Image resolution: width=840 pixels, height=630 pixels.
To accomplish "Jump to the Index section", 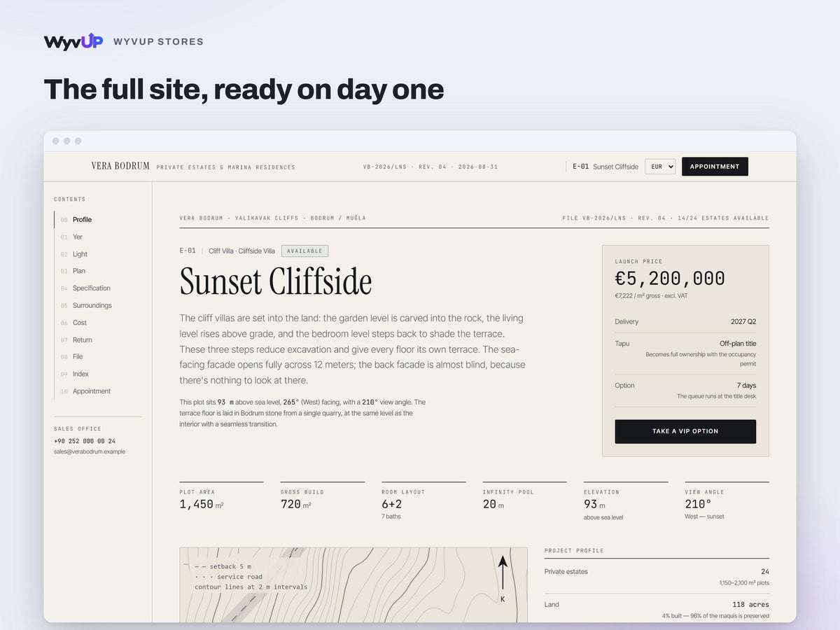I will (x=80, y=374).
